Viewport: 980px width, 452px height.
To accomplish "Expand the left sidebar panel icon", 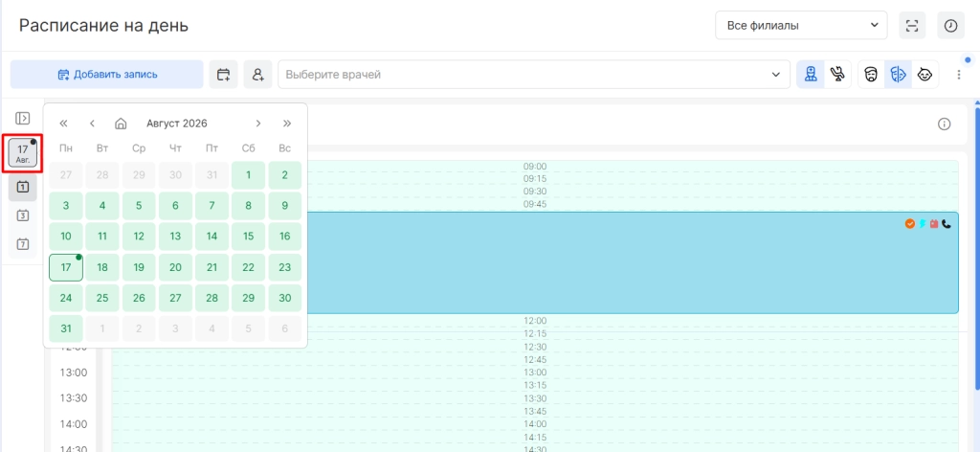I will point(23,118).
